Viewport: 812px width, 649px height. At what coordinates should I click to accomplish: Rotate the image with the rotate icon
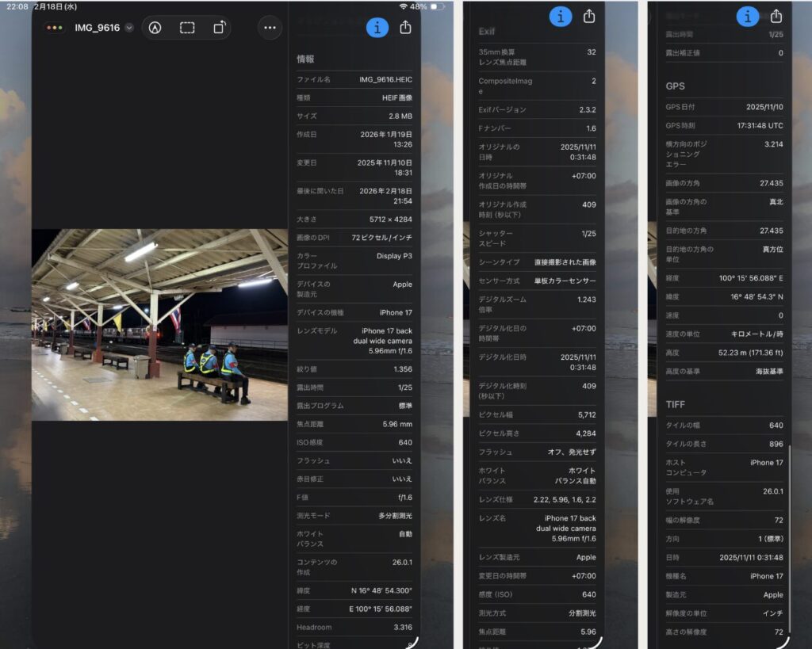(x=219, y=28)
